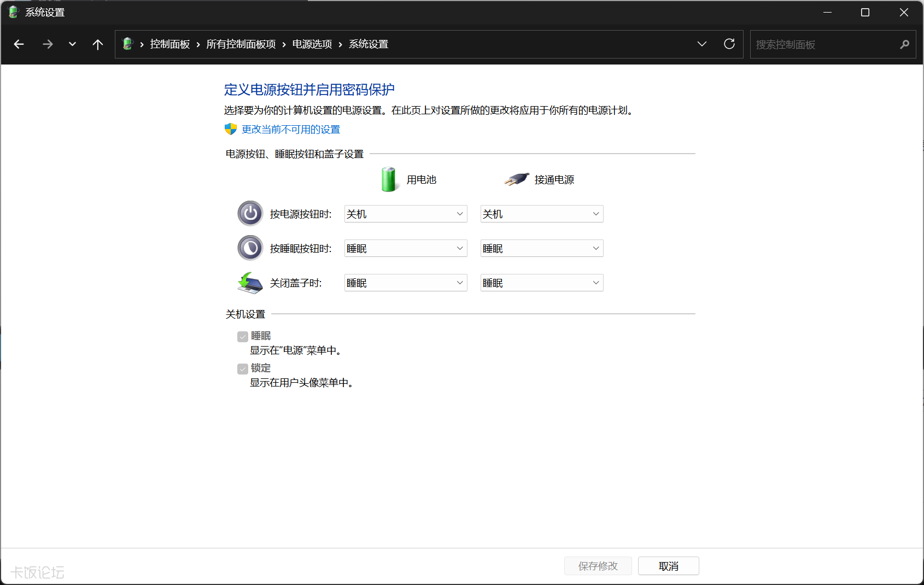Click the 用电池 column label
The width and height of the screenshot is (924, 585).
coord(422,180)
